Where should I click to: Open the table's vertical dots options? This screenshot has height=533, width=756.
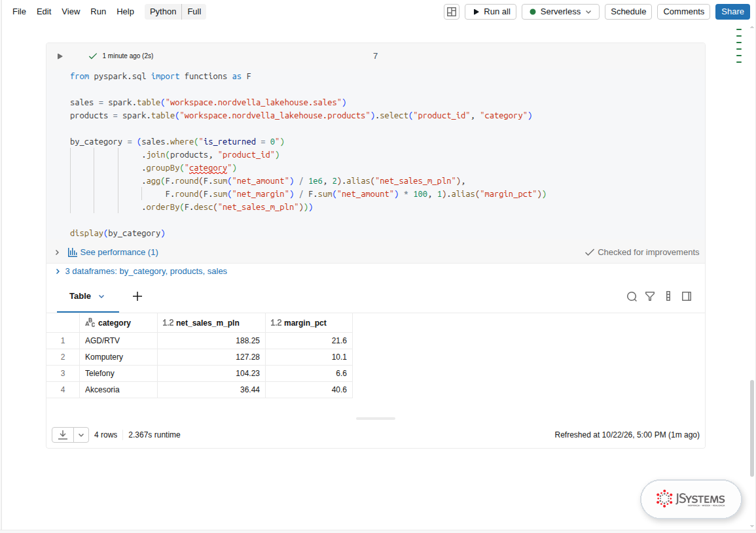pos(668,296)
